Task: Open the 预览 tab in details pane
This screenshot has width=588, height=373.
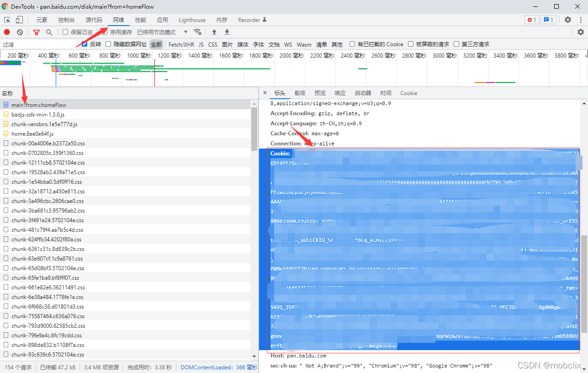Action: click(x=320, y=93)
